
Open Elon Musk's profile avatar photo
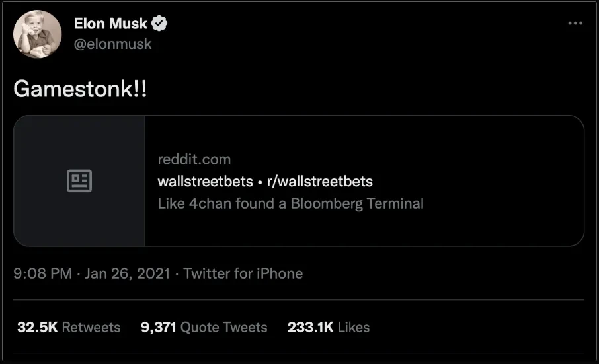point(38,34)
